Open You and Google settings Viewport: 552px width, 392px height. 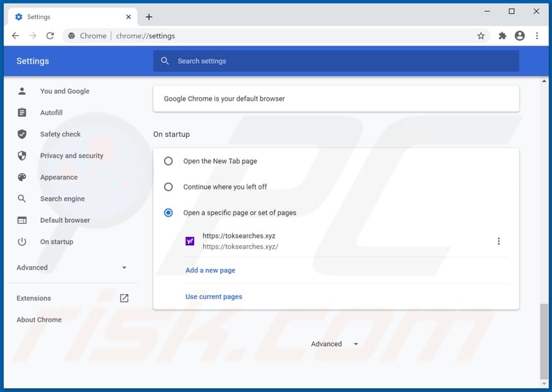(65, 92)
